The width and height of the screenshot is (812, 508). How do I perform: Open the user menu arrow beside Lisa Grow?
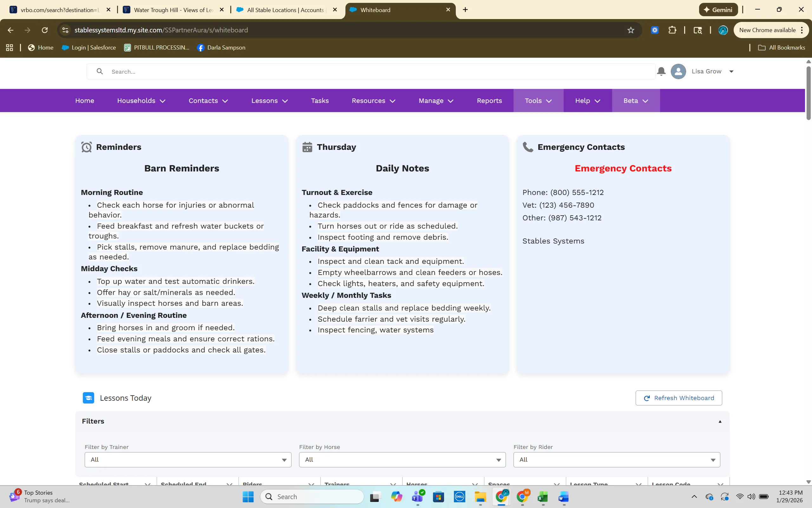(x=731, y=71)
